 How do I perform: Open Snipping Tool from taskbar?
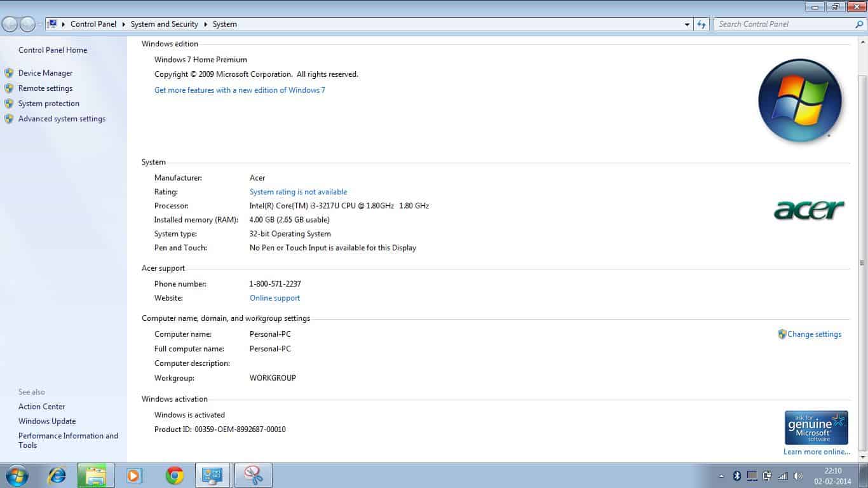coord(254,475)
